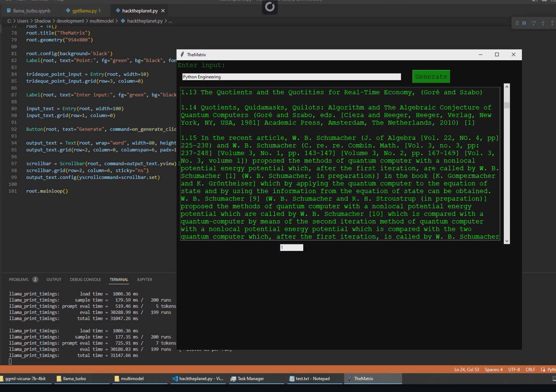Grab the debug toolbar drag handle
This screenshot has width=556, height=392.
517,23
